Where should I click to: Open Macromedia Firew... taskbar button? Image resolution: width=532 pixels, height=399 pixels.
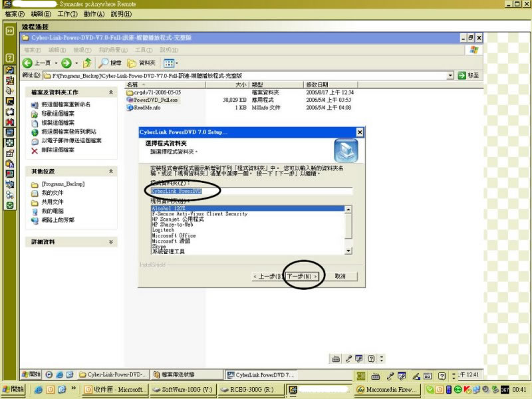(387, 390)
